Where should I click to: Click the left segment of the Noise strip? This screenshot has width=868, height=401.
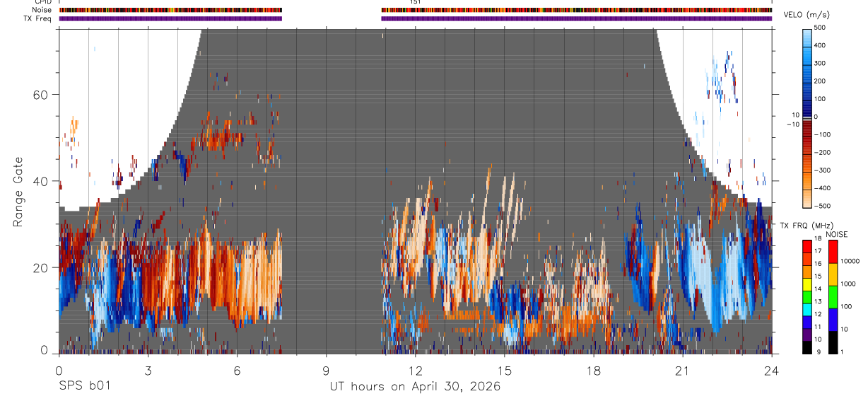[x=170, y=10]
